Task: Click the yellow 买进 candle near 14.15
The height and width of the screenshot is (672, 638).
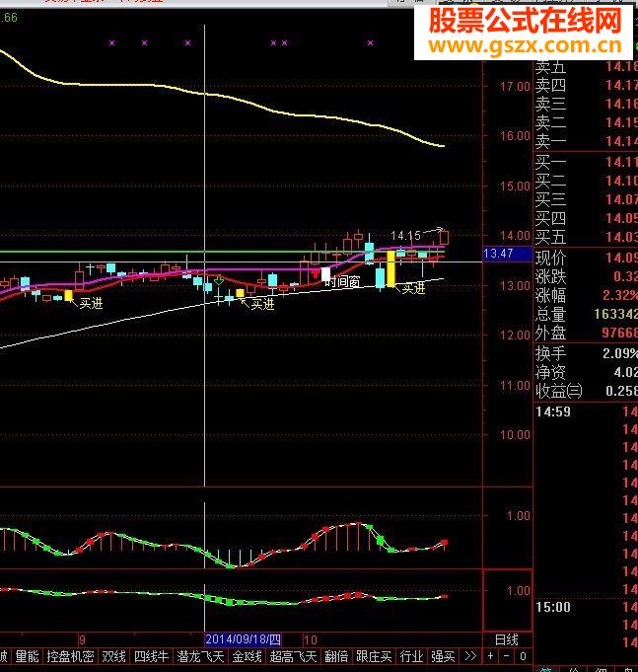Action: coord(390,268)
